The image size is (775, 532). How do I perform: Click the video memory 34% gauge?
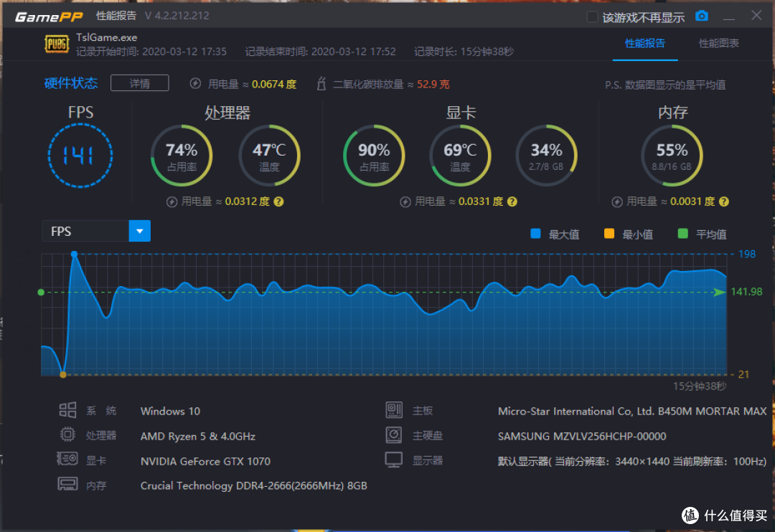546,156
